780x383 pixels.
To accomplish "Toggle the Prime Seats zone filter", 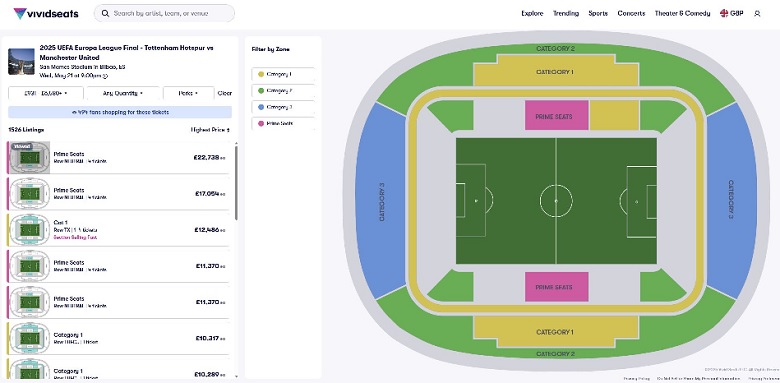I will click(x=283, y=123).
